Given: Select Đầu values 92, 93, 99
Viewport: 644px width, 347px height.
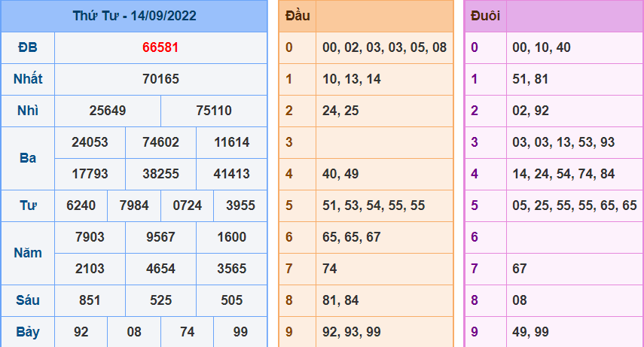Looking at the screenshot, I should pos(352,332).
